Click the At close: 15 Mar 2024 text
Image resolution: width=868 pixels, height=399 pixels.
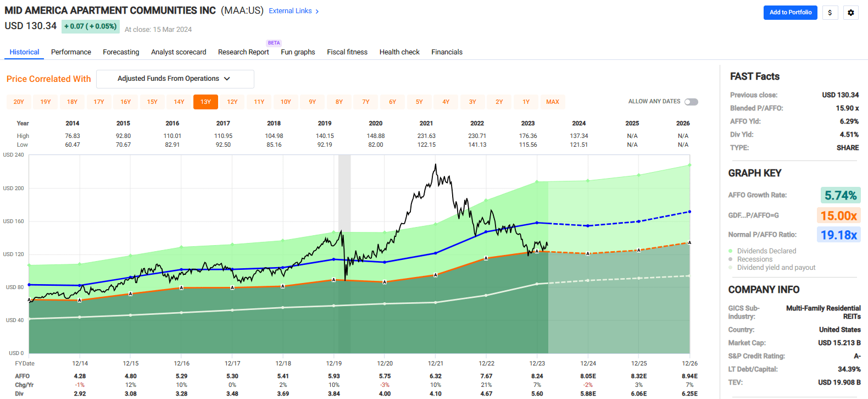click(x=158, y=30)
